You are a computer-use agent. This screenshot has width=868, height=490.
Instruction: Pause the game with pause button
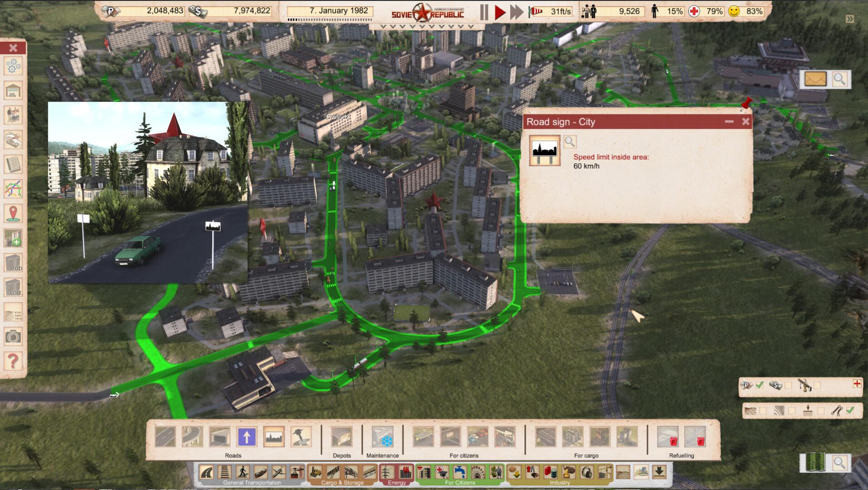[484, 12]
